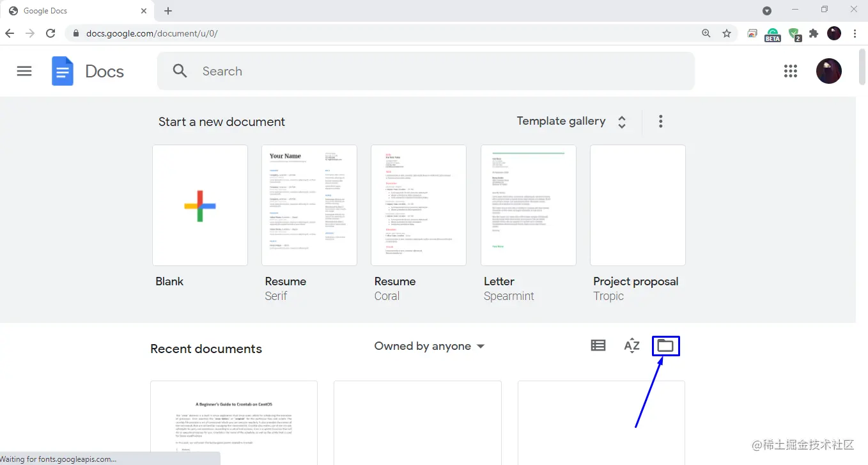The image size is (868, 465).
Task: Click the cast media extension icon
Action: pos(752,33)
